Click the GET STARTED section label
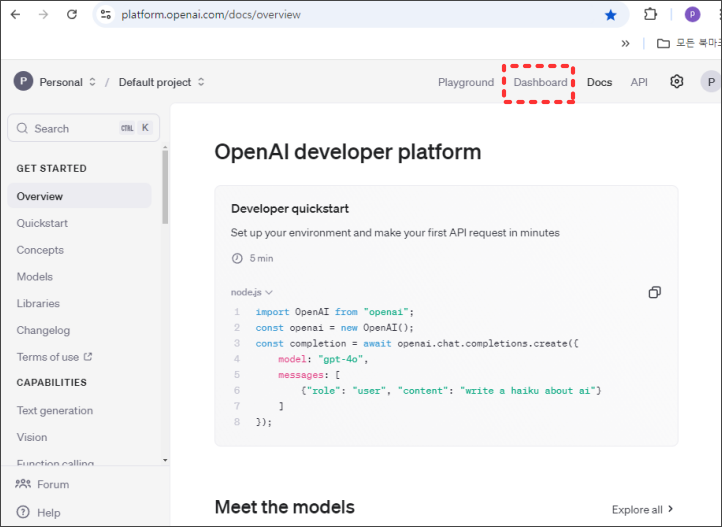 tap(52, 168)
